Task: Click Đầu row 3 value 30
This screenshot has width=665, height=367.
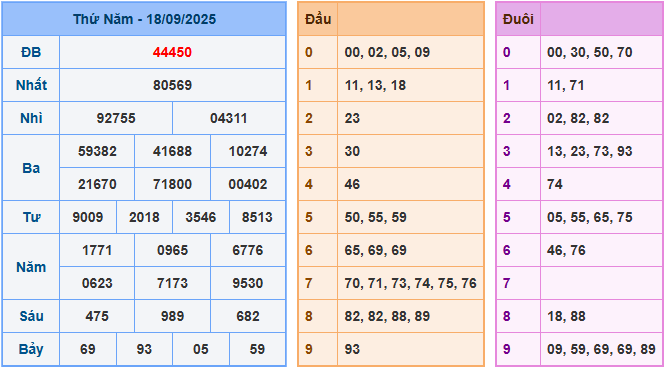Action: pyautogui.click(x=352, y=151)
